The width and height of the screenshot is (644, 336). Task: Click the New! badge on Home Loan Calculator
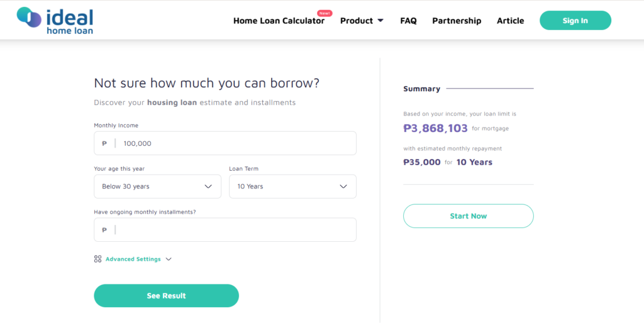[325, 13]
